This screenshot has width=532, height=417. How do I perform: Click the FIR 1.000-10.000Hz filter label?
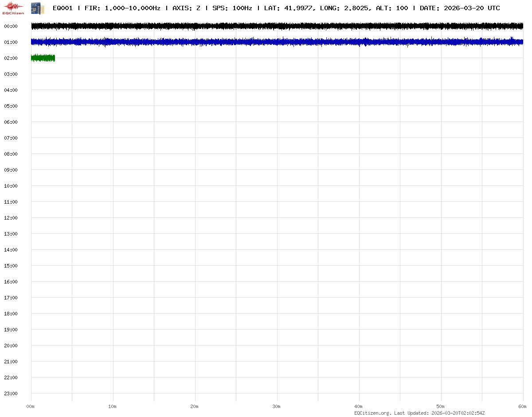pyautogui.click(x=122, y=8)
